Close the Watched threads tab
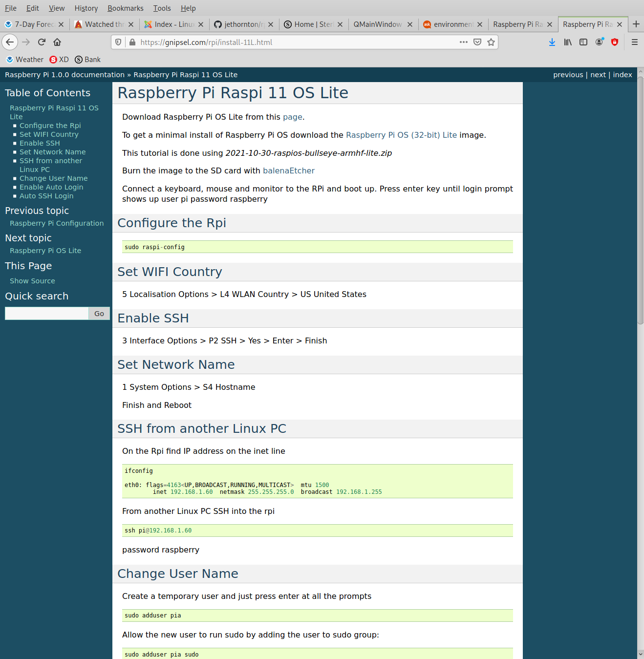The height and width of the screenshot is (659, 644). click(131, 24)
